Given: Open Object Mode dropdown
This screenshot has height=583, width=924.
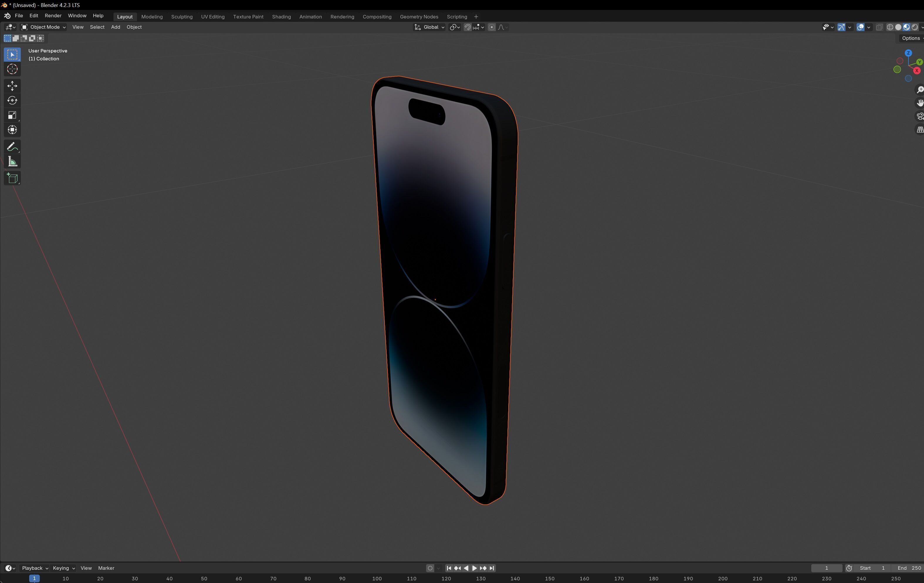Looking at the screenshot, I should click(x=43, y=27).
